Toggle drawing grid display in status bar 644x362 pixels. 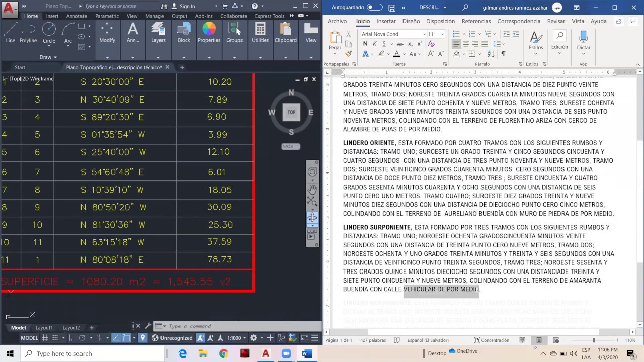[x=45, y=338]
